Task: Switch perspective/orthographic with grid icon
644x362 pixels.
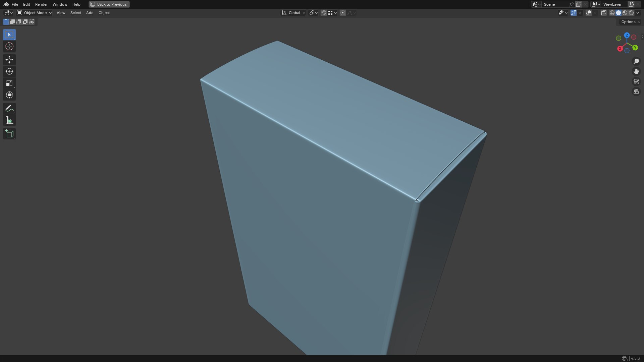Action: coord(636,92)
